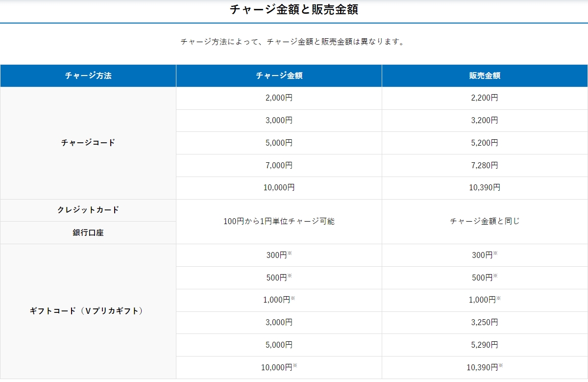
Task: Select the 2,200円 sales price cell
Action: coord(484,98)
